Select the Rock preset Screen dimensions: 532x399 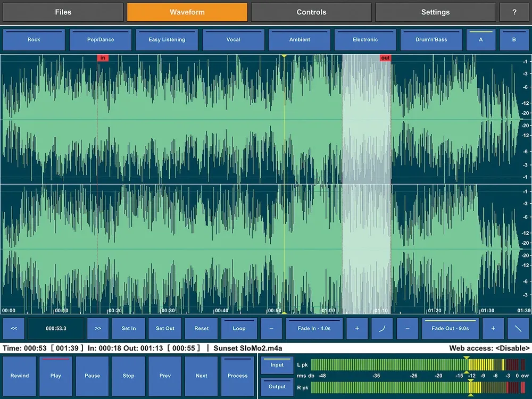34,40
